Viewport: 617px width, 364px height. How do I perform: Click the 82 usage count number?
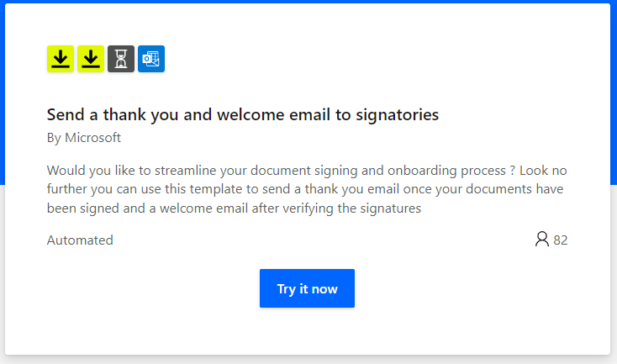[561, 240]
